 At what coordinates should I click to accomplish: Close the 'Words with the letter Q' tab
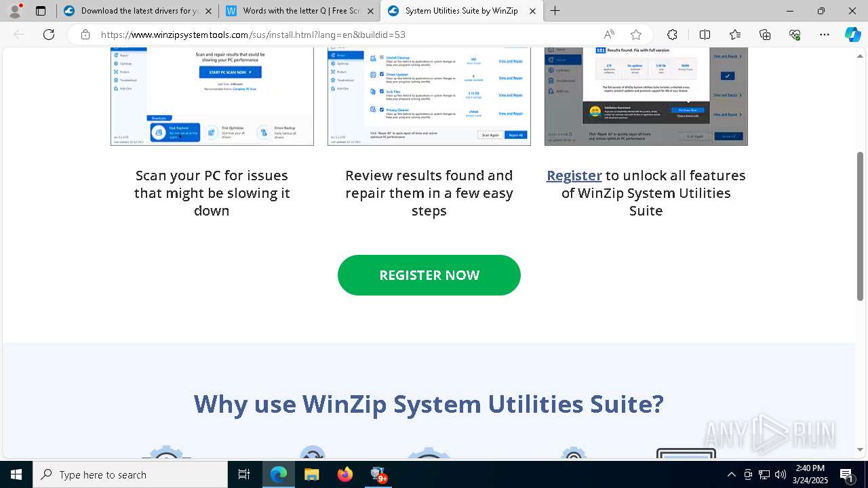(370, 11)
